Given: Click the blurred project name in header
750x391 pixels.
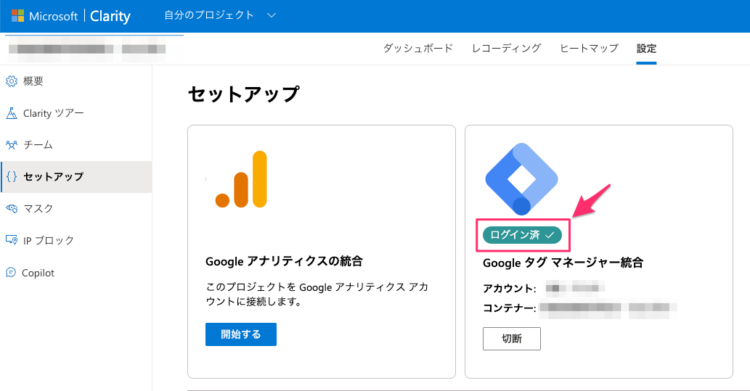Looking at the screenshot, I should [87, 49].
